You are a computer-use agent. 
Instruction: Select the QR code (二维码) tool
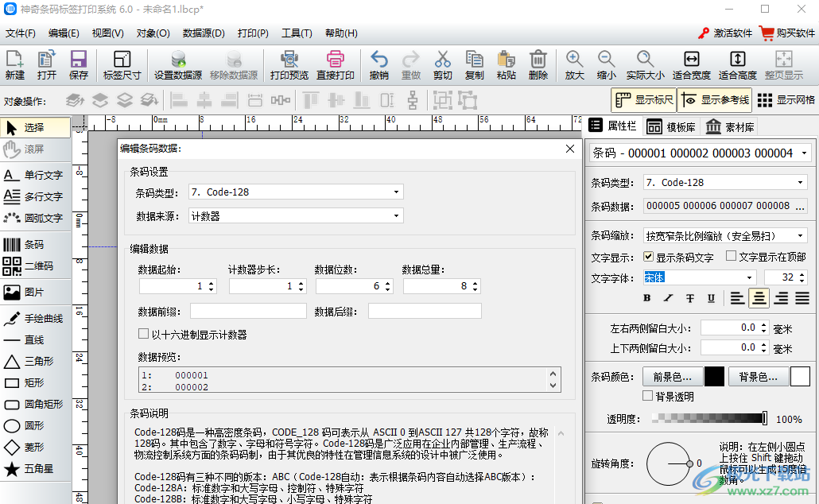coord(36,266)
